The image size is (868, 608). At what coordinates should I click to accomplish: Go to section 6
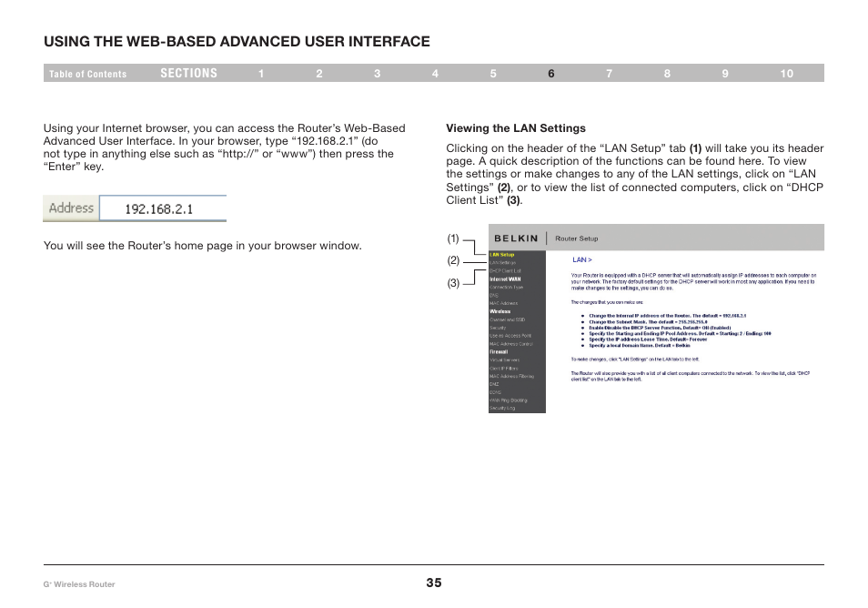tap(551, 74)
